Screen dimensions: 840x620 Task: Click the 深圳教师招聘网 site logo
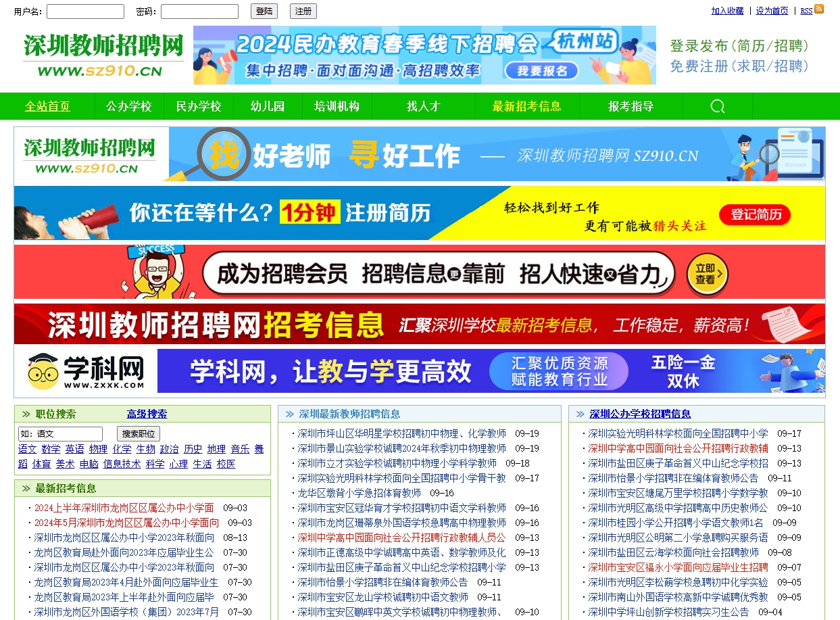tap(103, 55)
